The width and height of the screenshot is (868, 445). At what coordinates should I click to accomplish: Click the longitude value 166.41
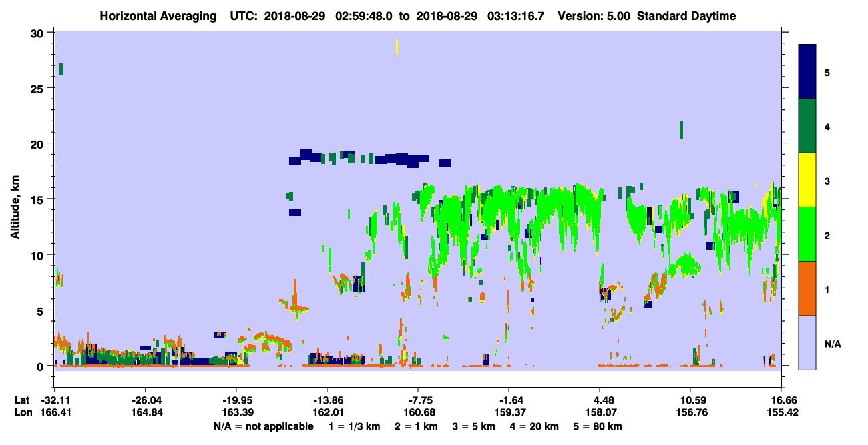(54, 412)
